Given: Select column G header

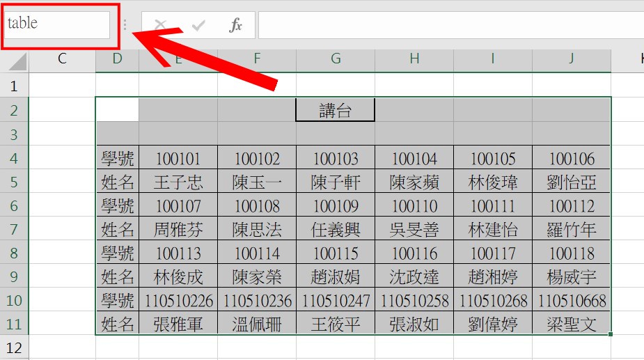Looking at the screenshot, I should (336, 58).
